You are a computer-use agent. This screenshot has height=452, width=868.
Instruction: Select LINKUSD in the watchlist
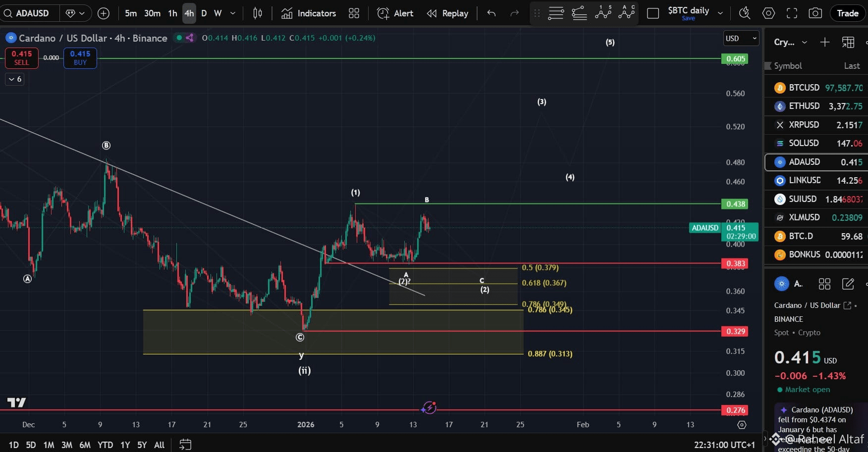point(816,180)
